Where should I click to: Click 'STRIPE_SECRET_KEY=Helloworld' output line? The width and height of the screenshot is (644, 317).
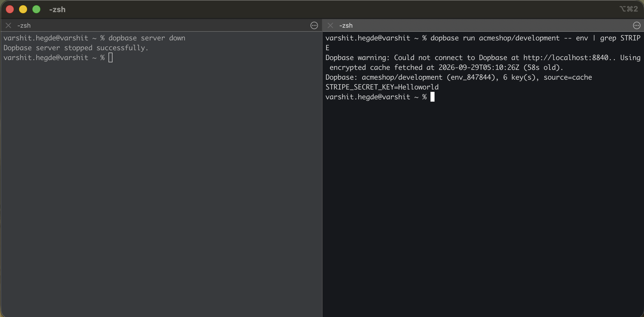point(382,87)
